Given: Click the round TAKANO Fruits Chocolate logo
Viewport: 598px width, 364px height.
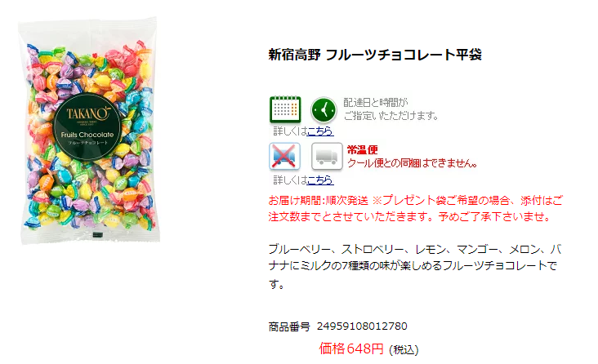Looking at the screenshot, I should click(87, 127).
